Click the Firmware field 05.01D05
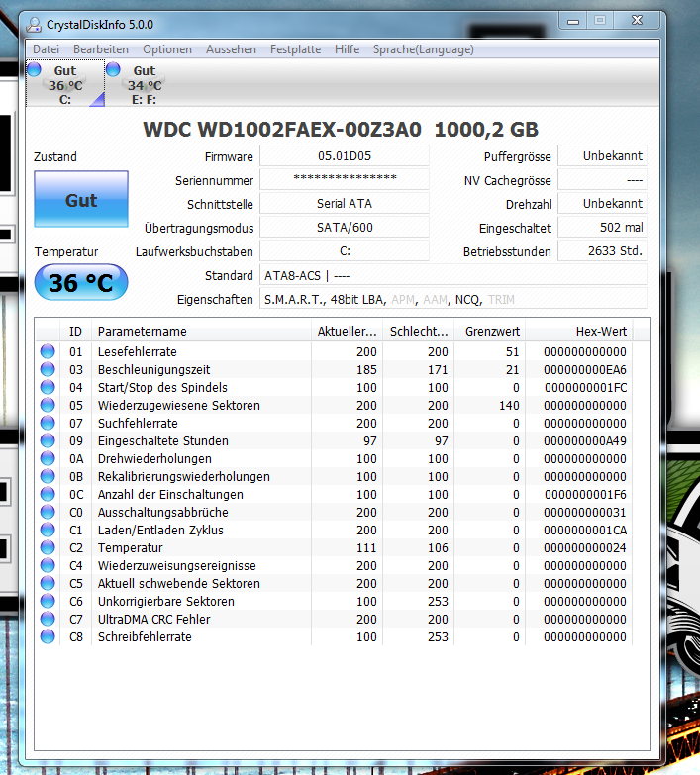 point(345,156)
